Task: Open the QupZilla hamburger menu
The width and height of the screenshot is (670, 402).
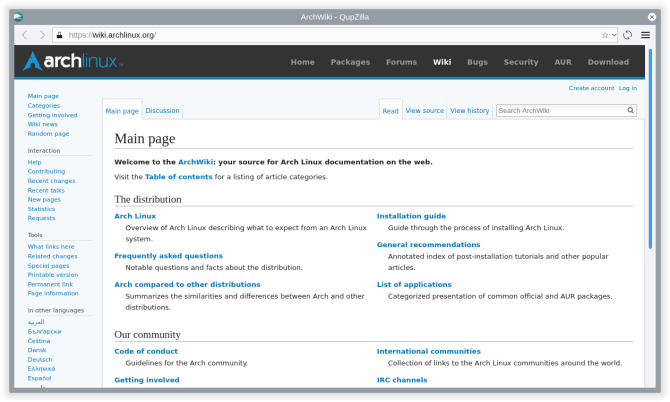Action: pyautogui.click(x=645, y=35)
